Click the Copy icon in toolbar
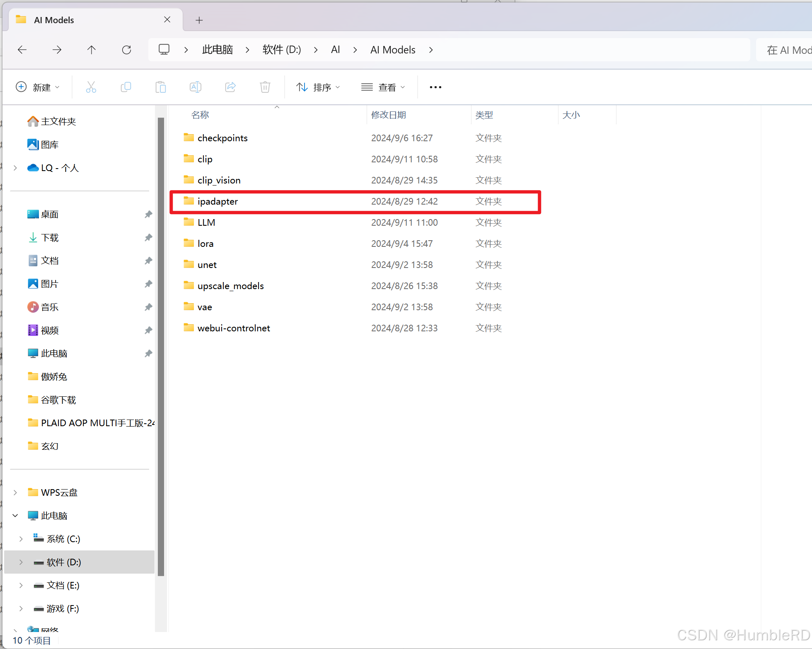The image size is (812, 649). (x=126, y=87)
